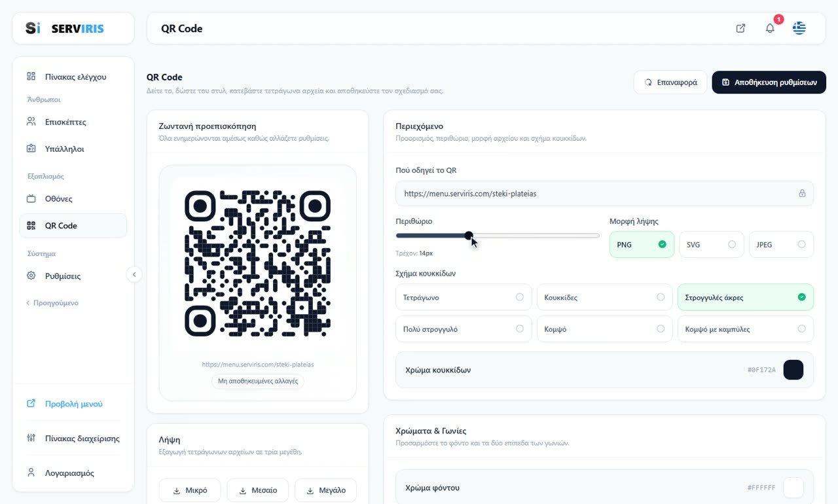The image size is (838, 504).
Task: Click Επαναφορά button
Action: pyautogui.click(x=670, y=82)
